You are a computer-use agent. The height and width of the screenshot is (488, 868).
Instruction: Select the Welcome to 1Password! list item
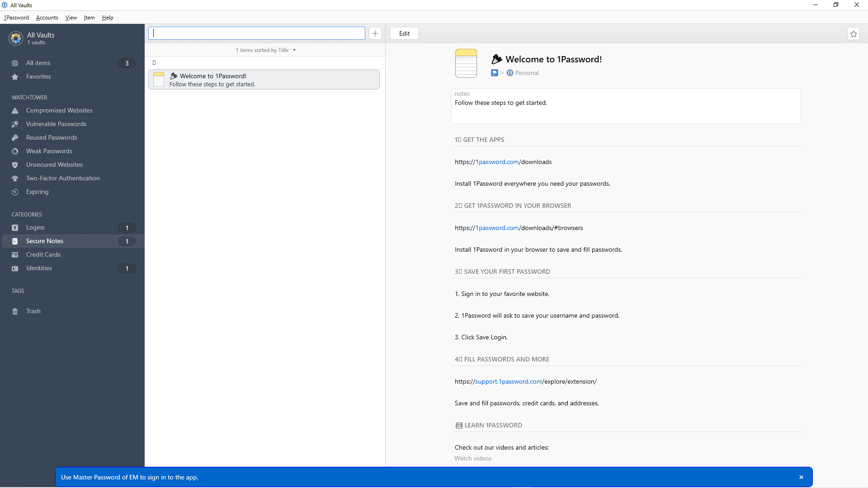pyautogui.click(x=264, y=80)
